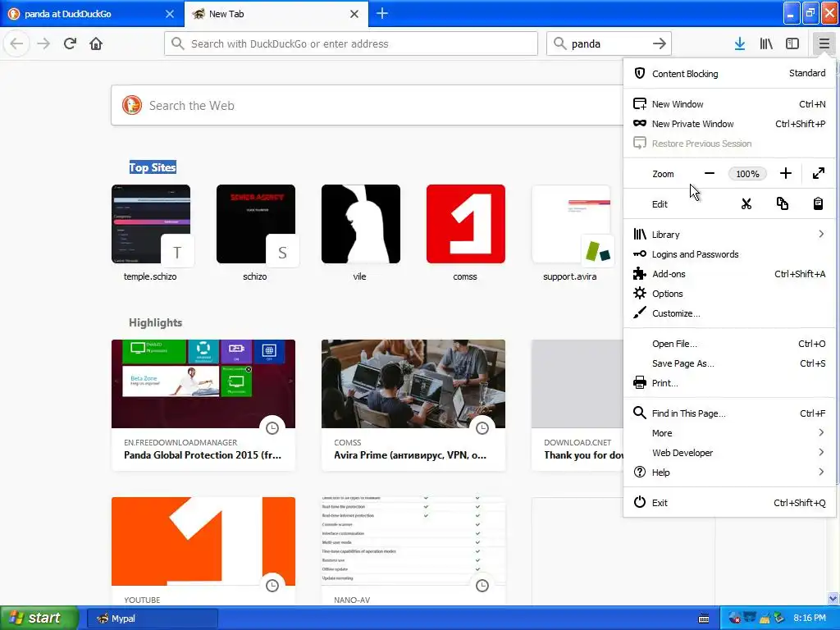This screenshot has width=840, height=630.
Task: Enter full screen mode from menu
Action: [818, 174]
